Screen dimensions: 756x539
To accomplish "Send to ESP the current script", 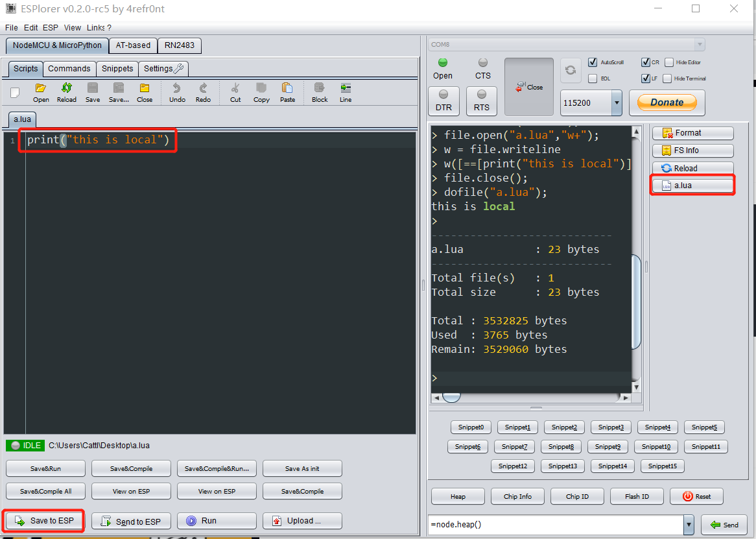I will pos(131,521).
